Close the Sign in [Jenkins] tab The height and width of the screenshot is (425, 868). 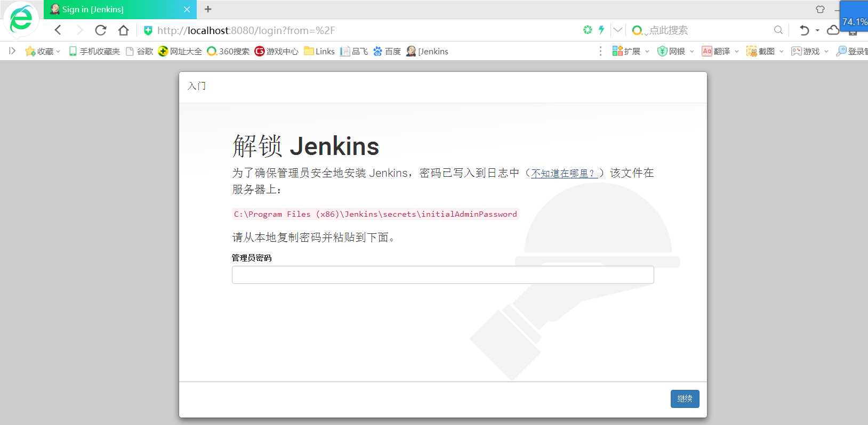click(x=187, y=10)
